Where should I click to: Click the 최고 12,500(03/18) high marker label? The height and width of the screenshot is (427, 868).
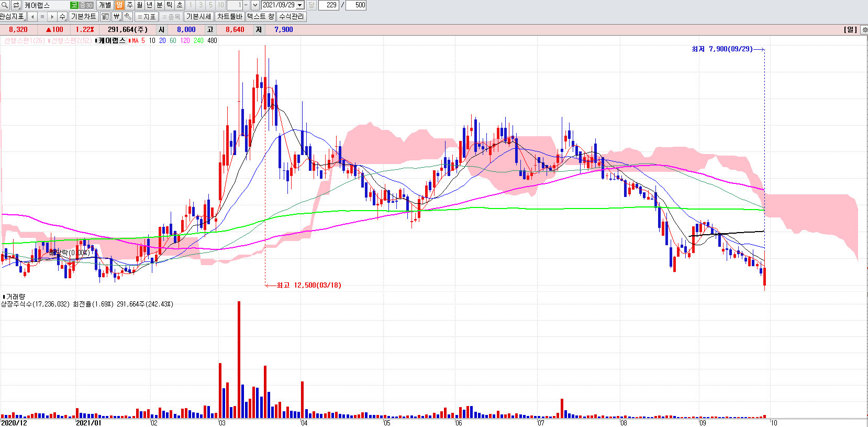click(x=309, y=286)
